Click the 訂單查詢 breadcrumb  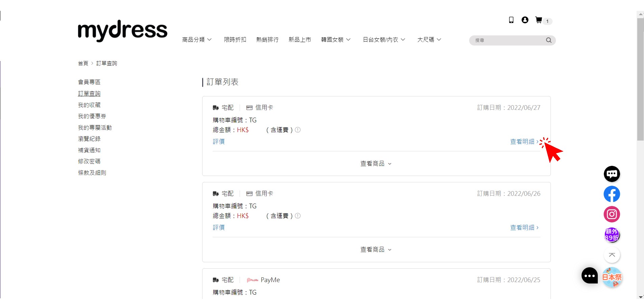click(107, 63)
